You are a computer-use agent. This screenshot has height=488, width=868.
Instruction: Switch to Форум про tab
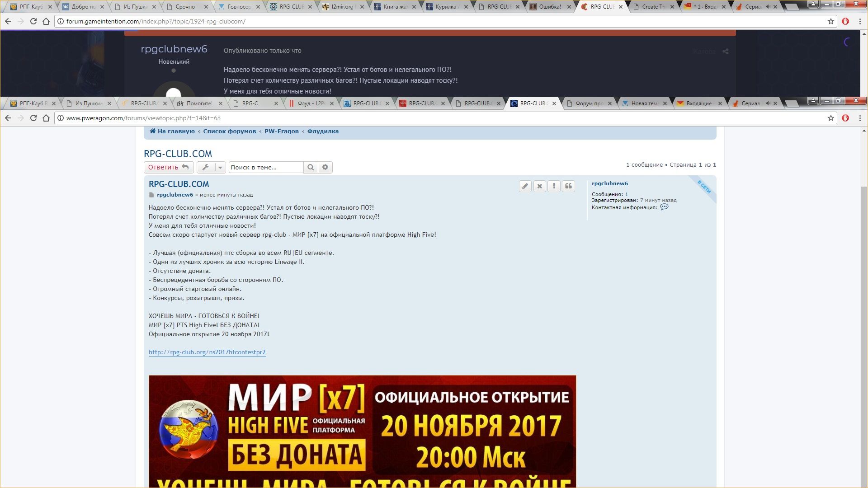(x=589, y=103)
